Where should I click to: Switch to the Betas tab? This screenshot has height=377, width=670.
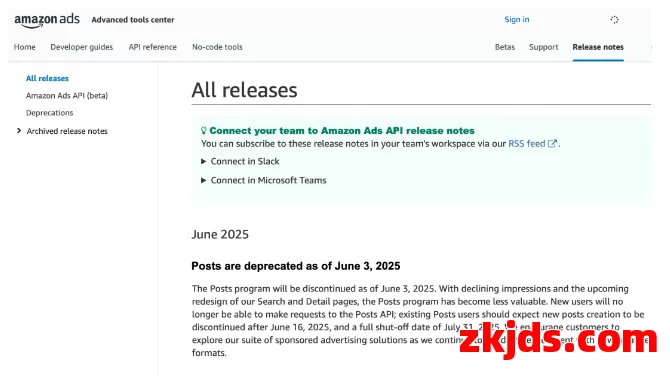pos(505,47)
